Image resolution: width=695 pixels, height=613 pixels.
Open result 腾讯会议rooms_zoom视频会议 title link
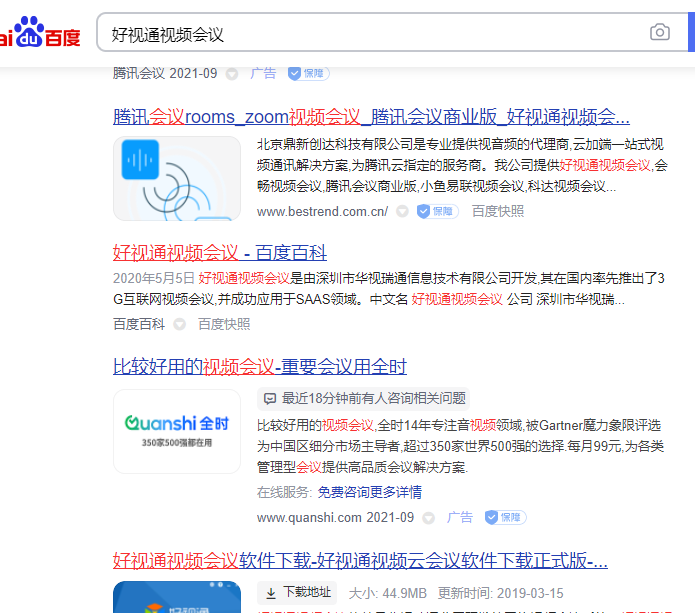(371, 117)
